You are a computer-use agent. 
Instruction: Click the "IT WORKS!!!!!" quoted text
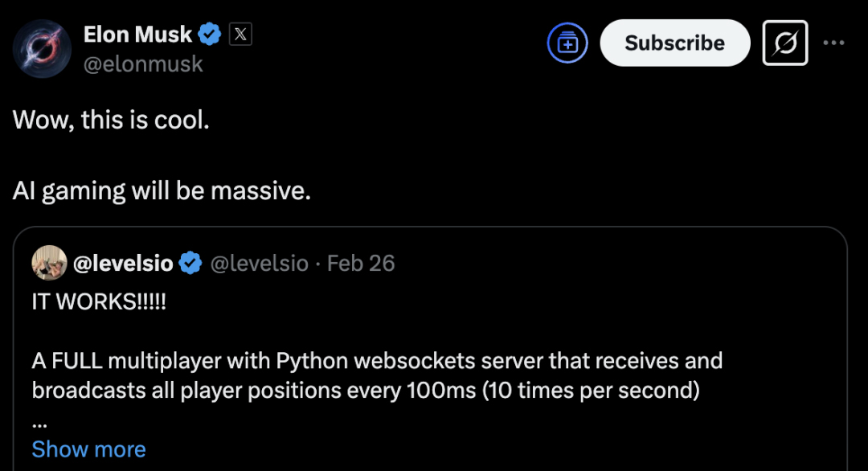pos(99,302)
